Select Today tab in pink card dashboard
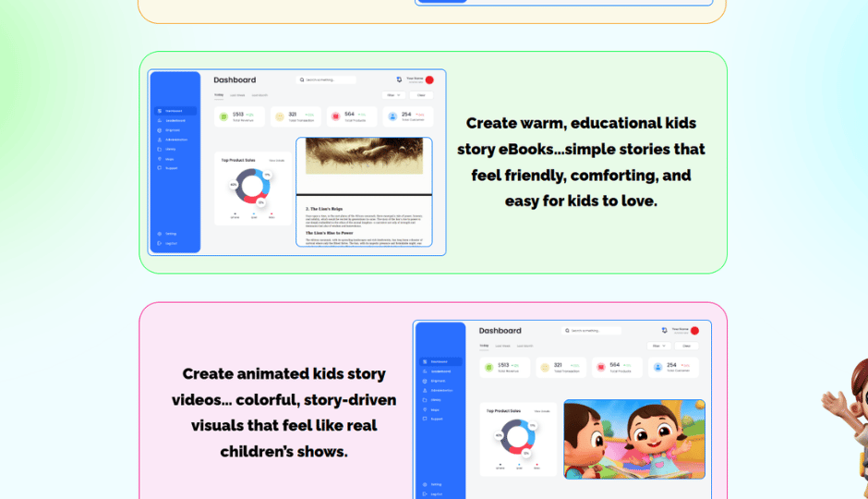 tap(485, 347)
